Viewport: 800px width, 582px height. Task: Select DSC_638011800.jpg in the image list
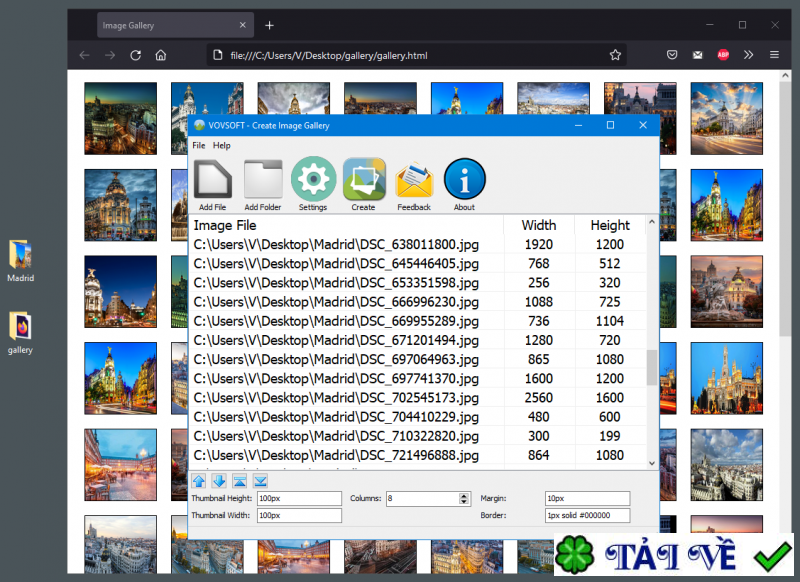330,244
